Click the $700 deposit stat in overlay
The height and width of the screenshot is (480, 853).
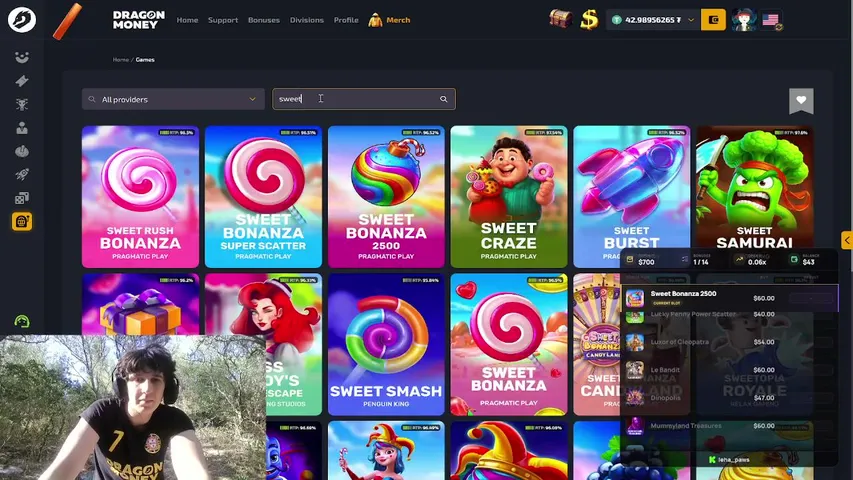click(x=646, y=260)
